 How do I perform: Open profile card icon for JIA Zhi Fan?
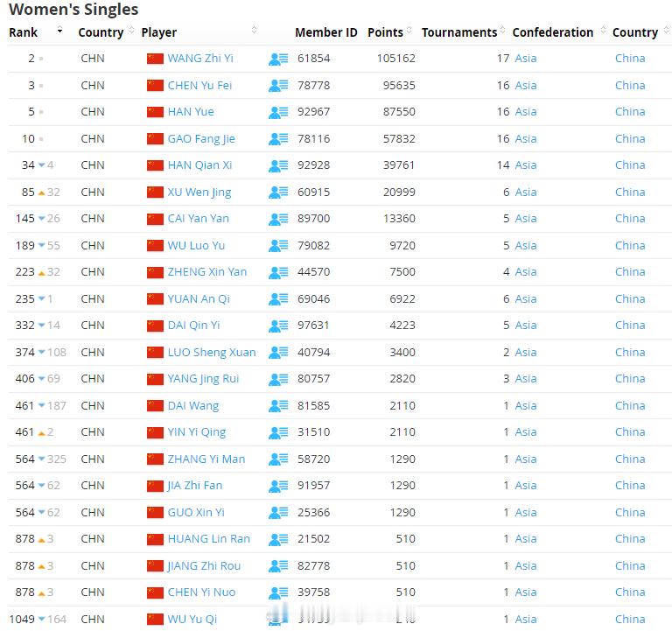pyautogui.click(x=278, y=486)
